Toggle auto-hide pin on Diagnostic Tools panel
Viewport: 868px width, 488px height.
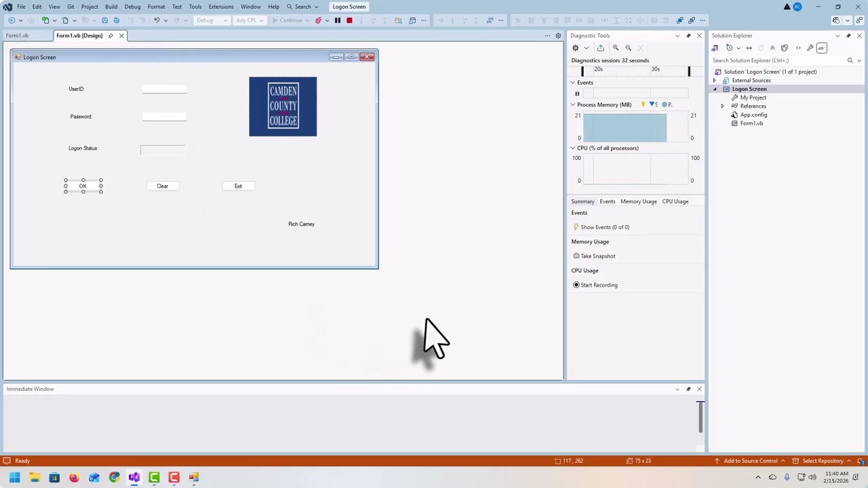(688, 36)
